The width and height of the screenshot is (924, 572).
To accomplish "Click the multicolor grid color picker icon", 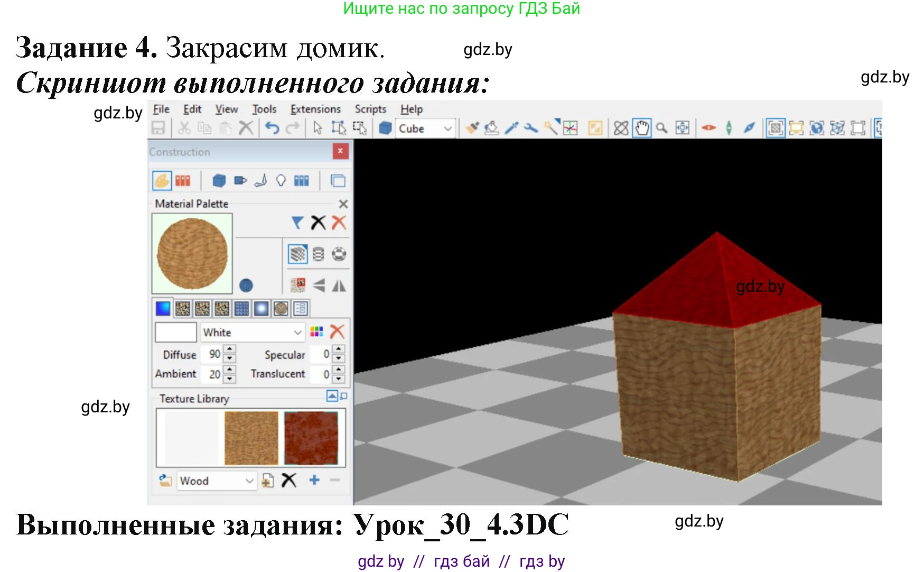I will (316, 332).
